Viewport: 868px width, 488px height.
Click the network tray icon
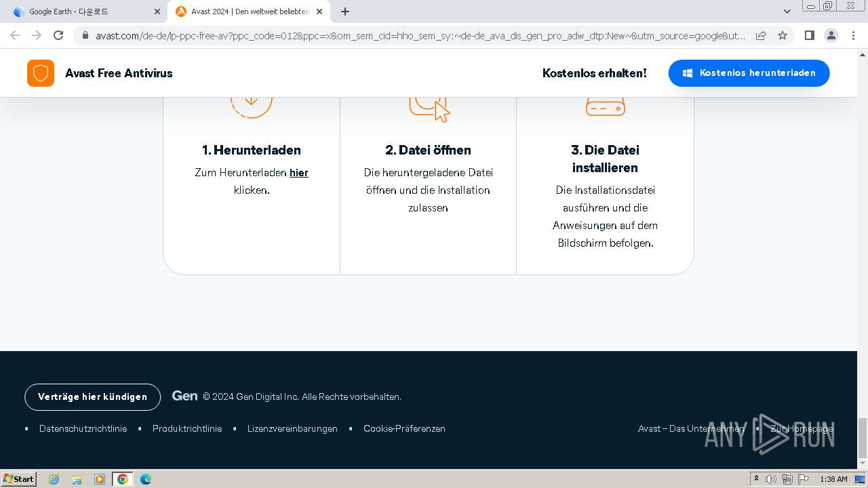(x=787, y=479)
